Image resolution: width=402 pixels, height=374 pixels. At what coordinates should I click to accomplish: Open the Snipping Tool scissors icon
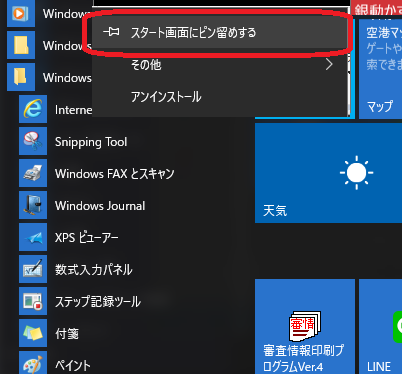[x=33, y=141]
